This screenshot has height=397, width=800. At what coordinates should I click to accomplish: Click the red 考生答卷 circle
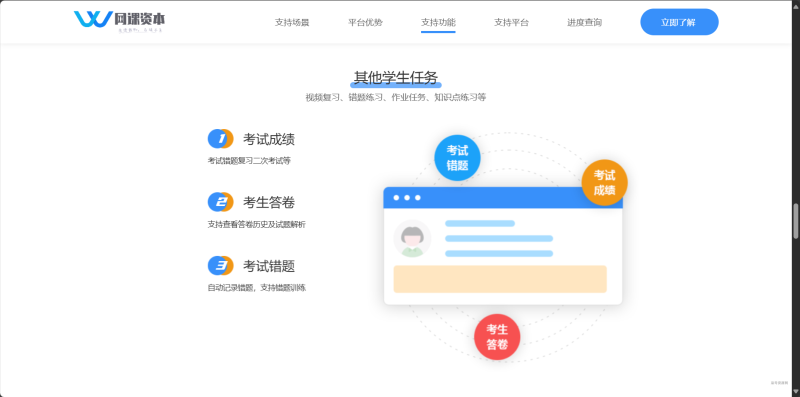[x=497, y=337]
